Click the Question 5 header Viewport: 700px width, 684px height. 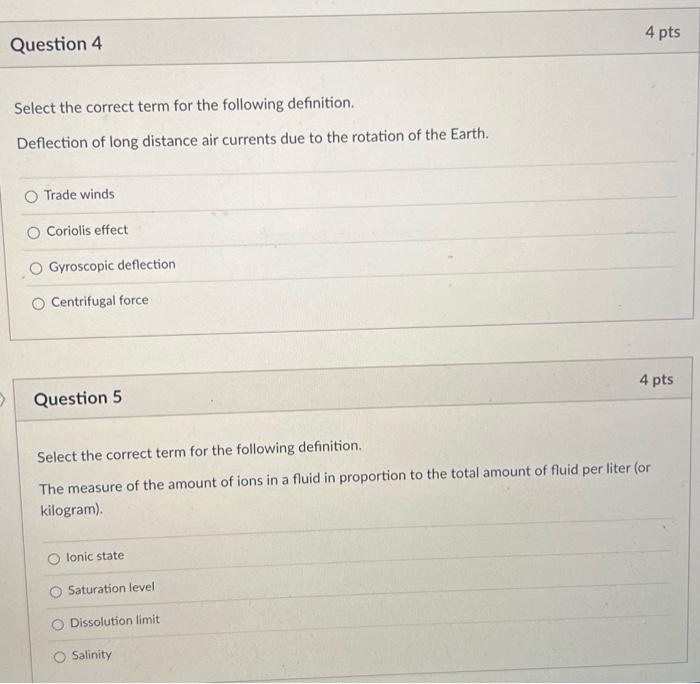coord(78,398)
